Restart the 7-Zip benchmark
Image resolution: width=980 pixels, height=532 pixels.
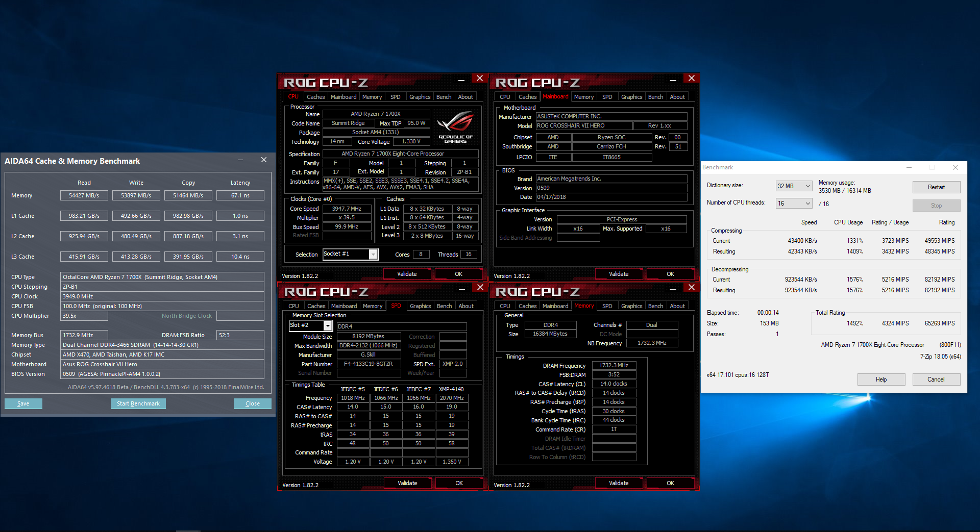pyautogui.click(x=936, y=187)
